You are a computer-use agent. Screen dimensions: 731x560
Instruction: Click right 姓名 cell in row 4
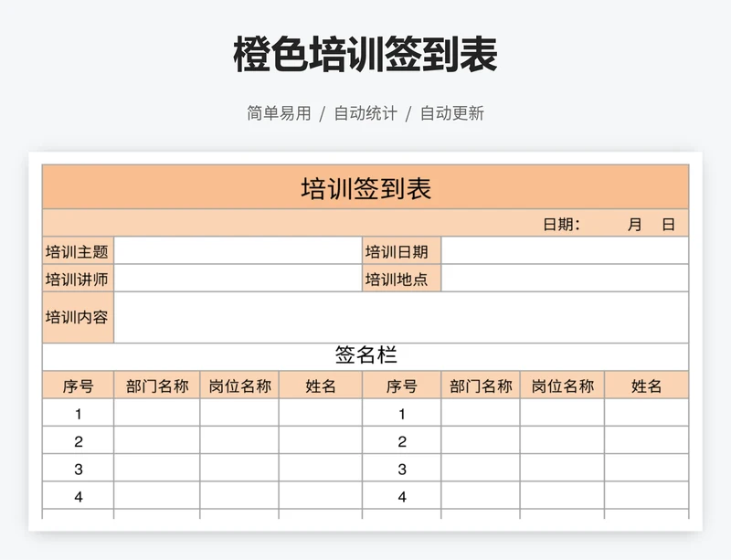pos(647,495)
